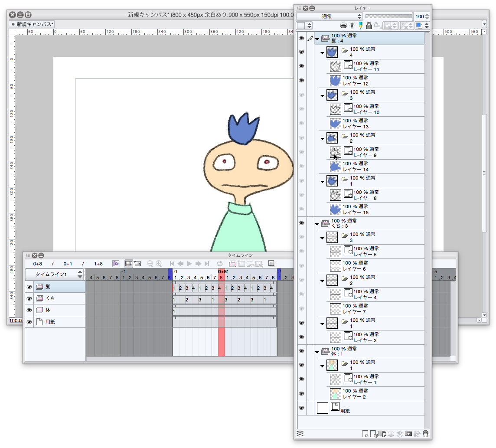This screenshot has height=448, width=496.
Task: Set as reference layer lighthouse icon
Action: coord(352,26)
